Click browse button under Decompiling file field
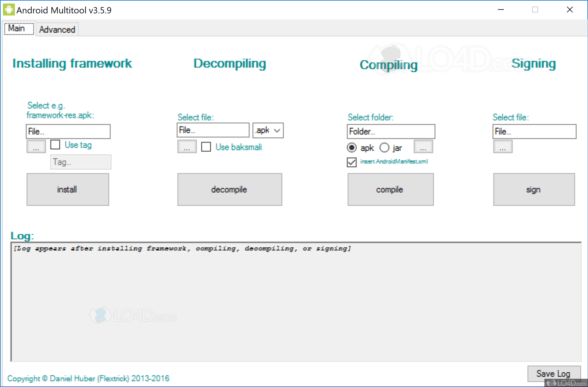The image size is (588, 387). (187, 147)
